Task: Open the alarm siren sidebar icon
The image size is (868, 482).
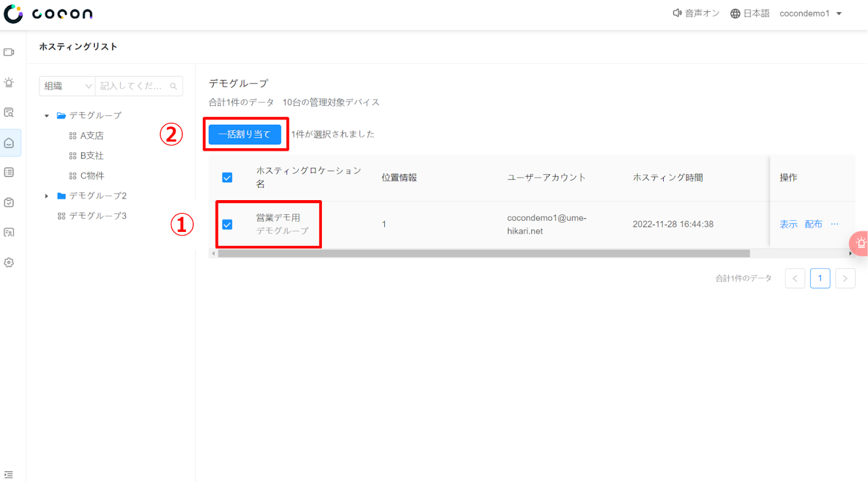Action: 9,82
